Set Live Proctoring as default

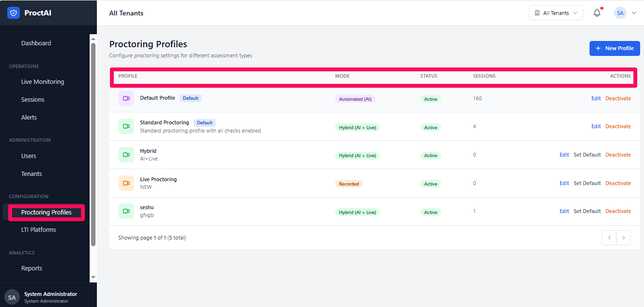(587, 183)
